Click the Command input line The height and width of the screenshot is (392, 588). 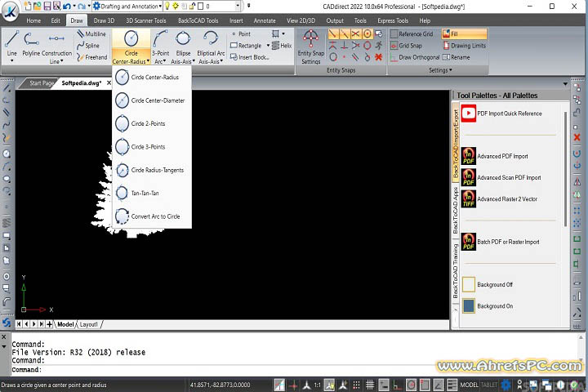coord(296,369)
